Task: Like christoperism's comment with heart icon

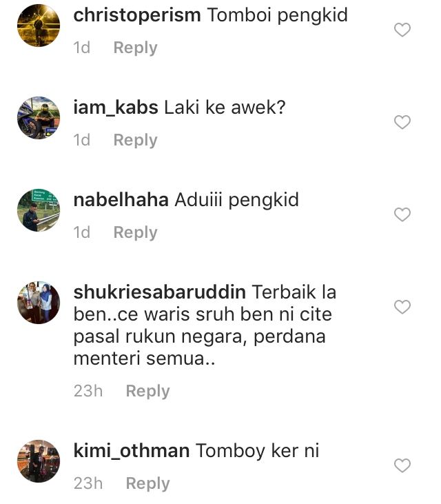Action: coord(402,30)
